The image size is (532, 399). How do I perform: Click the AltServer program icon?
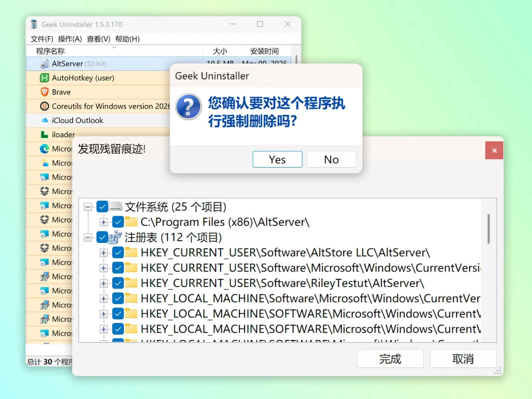pos(44,64)
